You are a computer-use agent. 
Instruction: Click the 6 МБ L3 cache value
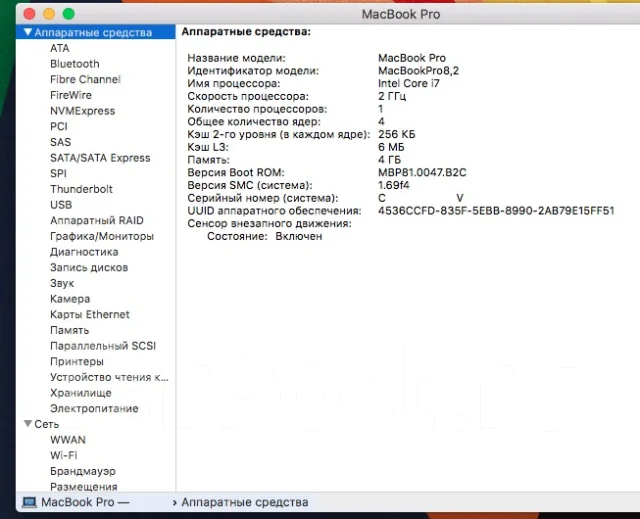391,147
